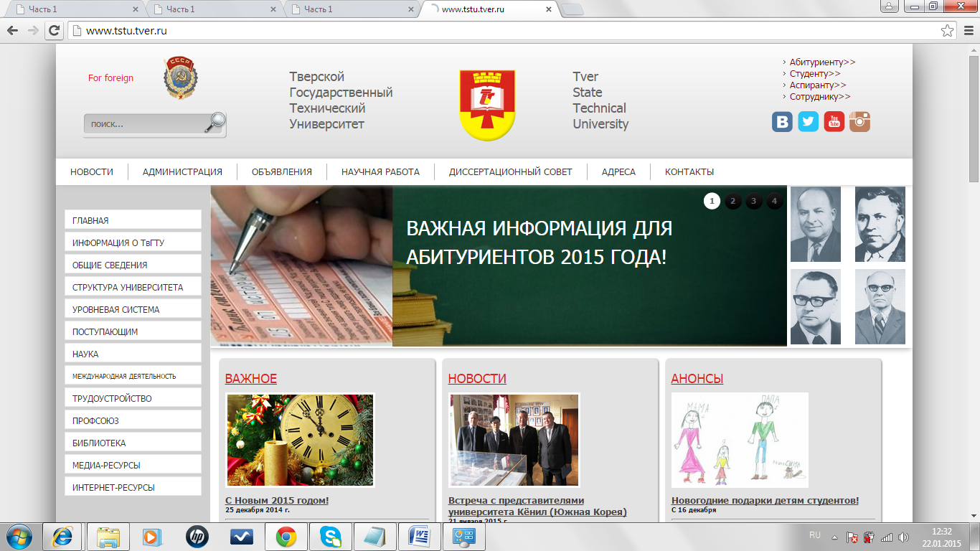Click the USSR order badge emblem
Screen dimensions: 980x551
click(x=181, y=78)
